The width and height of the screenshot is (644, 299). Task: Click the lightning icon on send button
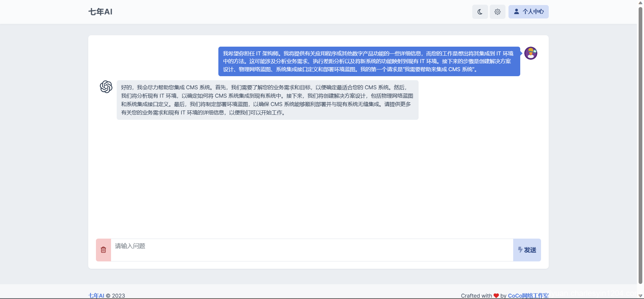click(x=520, y=250)
